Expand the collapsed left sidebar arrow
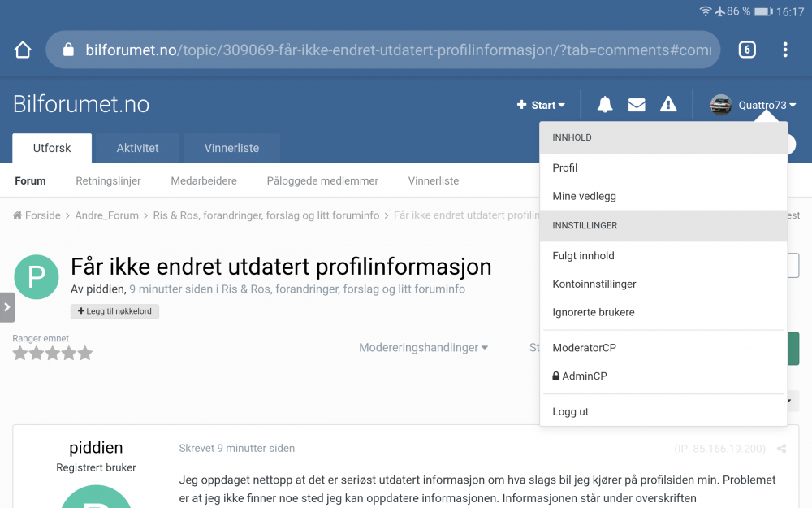812x508 pixels. tap(6, 307)
